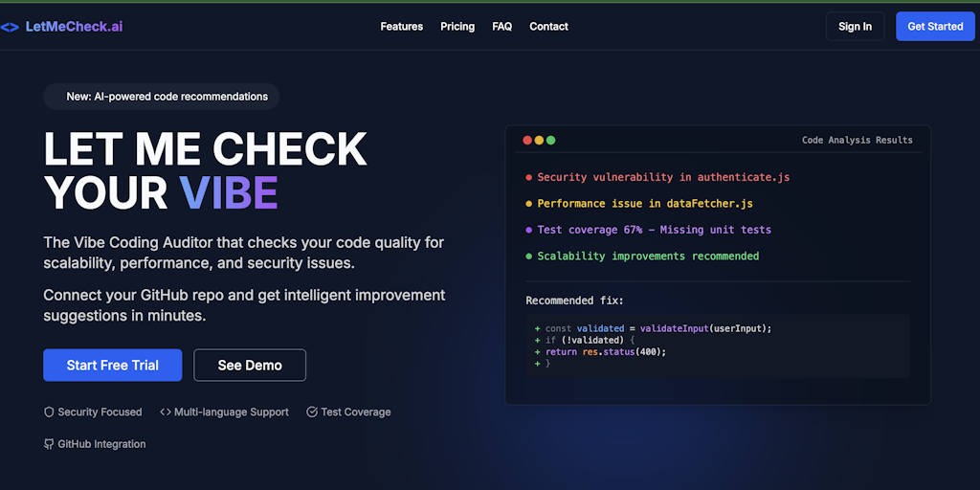The width and height of the screenshot is (980, 490).
Task: Go to the FAQ nav link
Action: click(x=501, y=26)
